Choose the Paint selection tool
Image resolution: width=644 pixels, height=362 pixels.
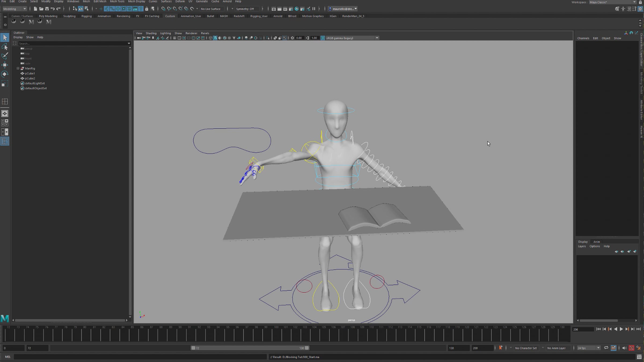coord(5,56)
